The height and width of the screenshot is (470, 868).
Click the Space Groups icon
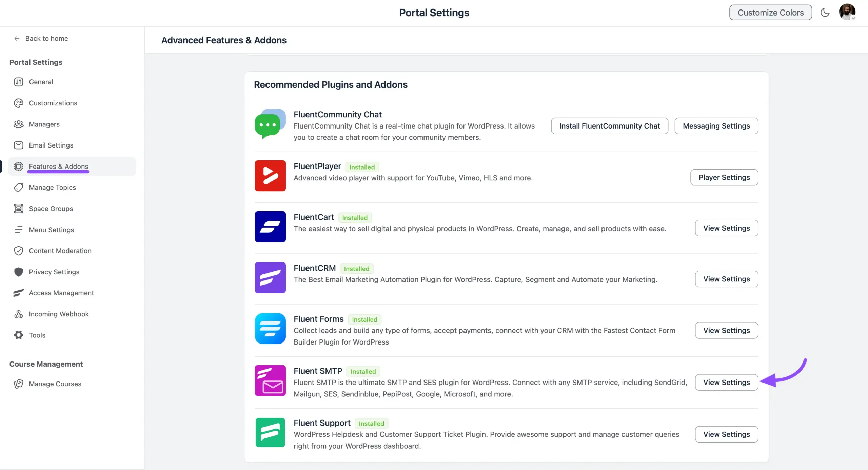(x=19, y=209)
